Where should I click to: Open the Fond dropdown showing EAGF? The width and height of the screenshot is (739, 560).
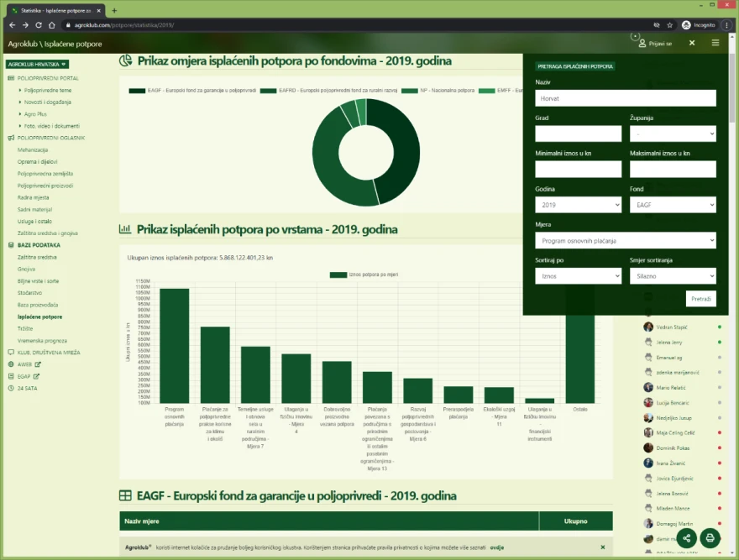[x=673, y=205]
